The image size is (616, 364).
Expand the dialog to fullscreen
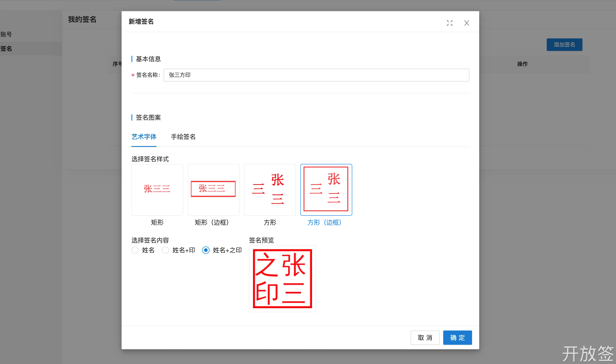pyautogui.click(x=449, y=23)
